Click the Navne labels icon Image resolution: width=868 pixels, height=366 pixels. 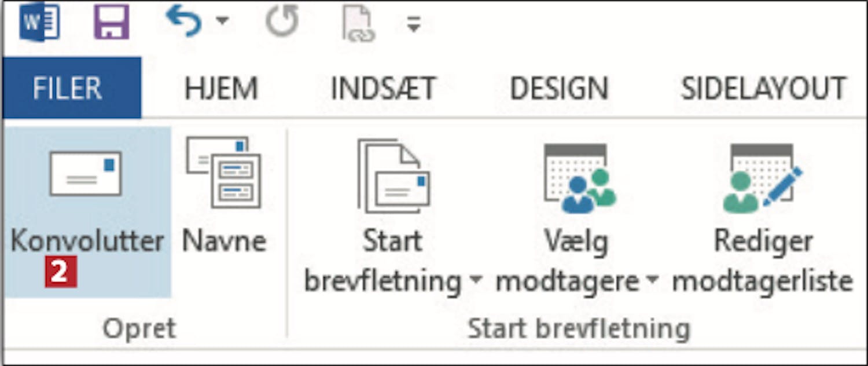(224, 172)
